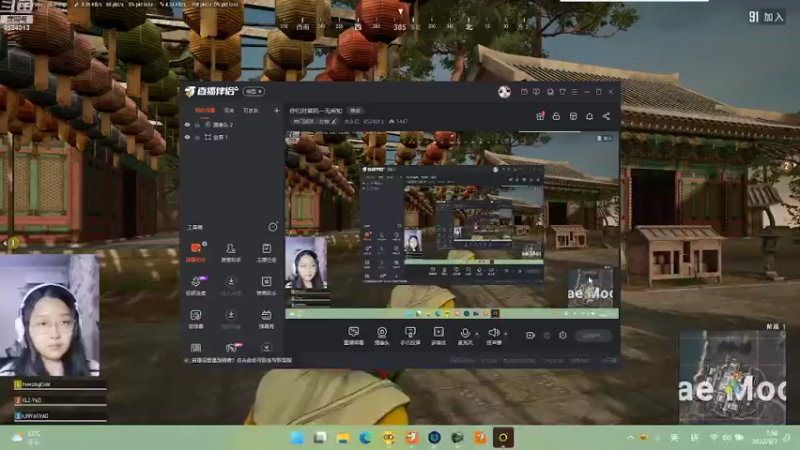Open Windows Start button on taskbar
800x450 pixels.
coord(297,438)
